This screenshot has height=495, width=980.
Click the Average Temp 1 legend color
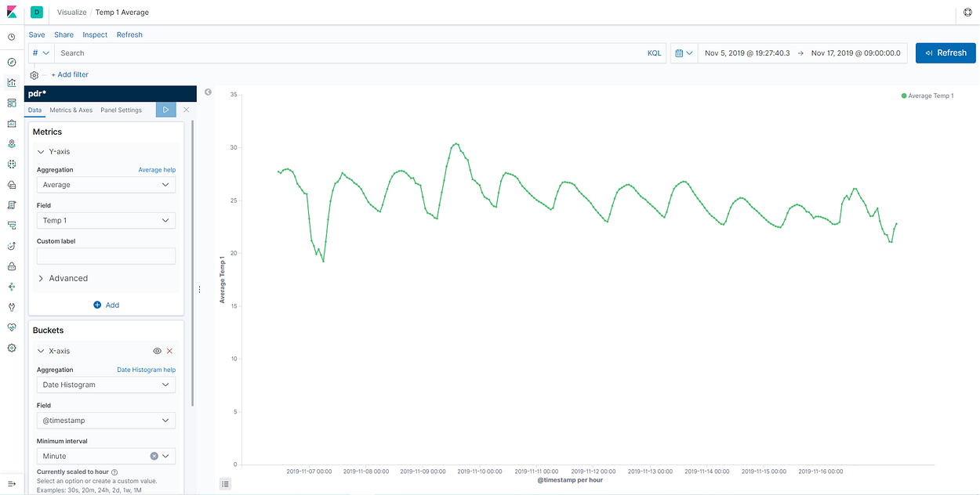click(904, 96)
